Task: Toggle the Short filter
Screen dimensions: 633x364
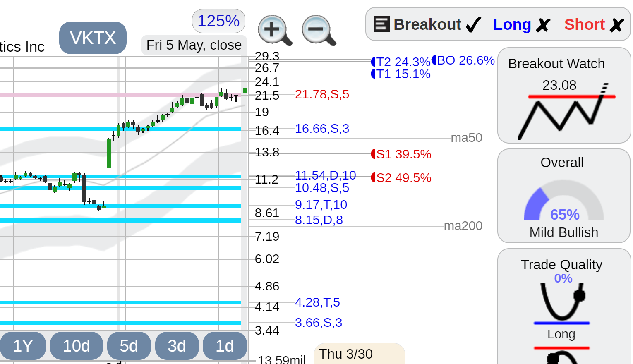Action: click(x=594, y=25)
